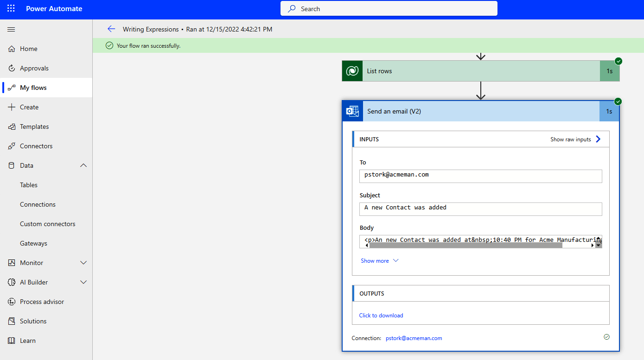Screen dimensions: 644x360
Task: Collapse the Send an email (V2) header
Action: (481, 111)
